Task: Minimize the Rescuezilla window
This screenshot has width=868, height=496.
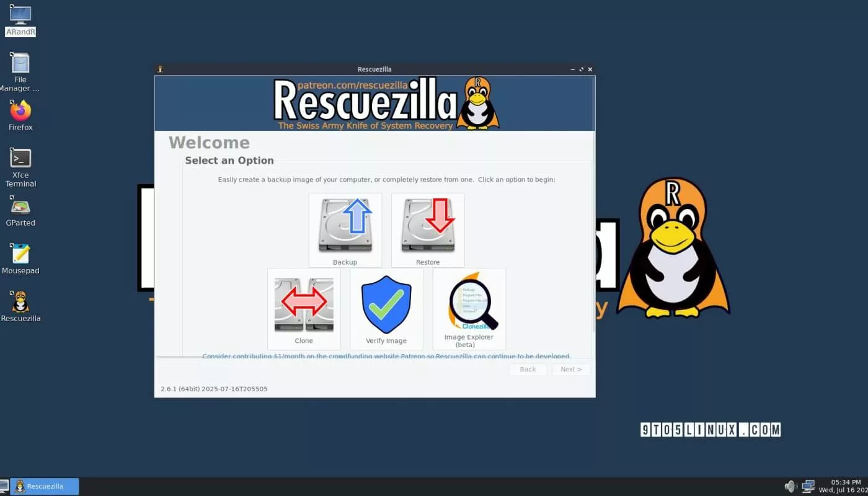Action: pos(573,69)
